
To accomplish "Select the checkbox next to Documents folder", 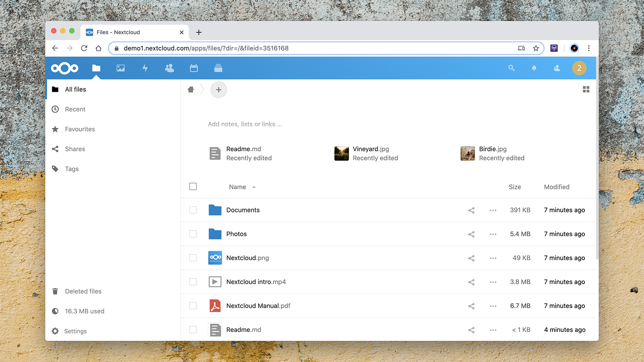I will [193, 210].
